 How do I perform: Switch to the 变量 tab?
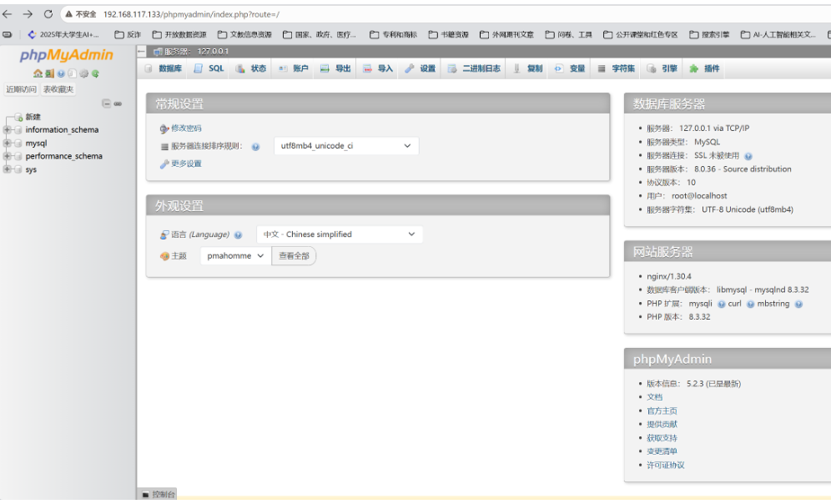pos(570,68)
